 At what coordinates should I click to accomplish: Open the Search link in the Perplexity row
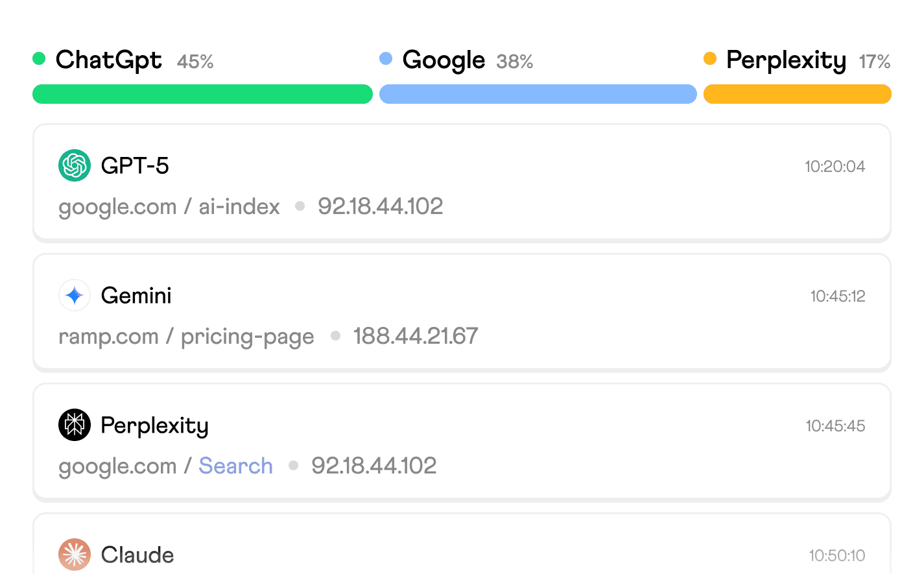(x=235, y=466)
